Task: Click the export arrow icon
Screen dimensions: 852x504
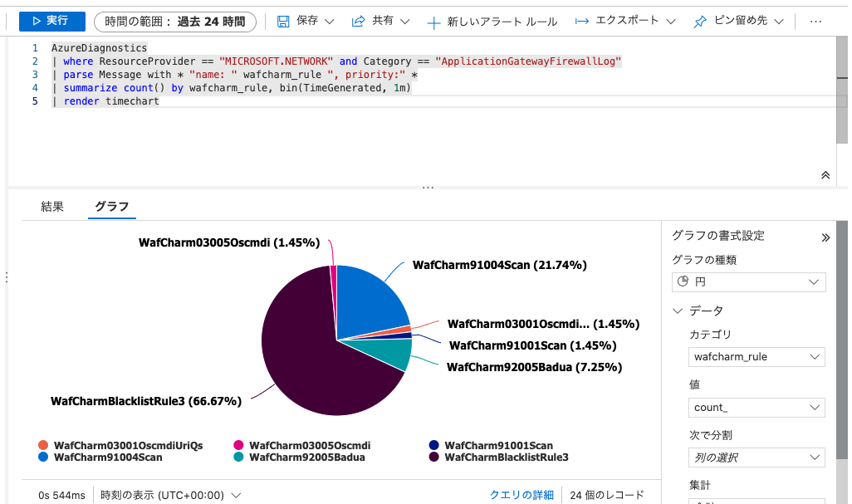Action: [582, 22]
